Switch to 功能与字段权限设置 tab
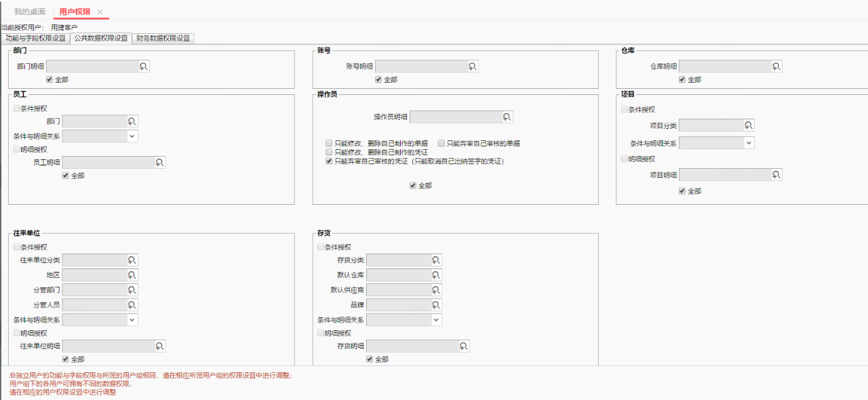Screen dimensions: 868x400 (35, 39)
